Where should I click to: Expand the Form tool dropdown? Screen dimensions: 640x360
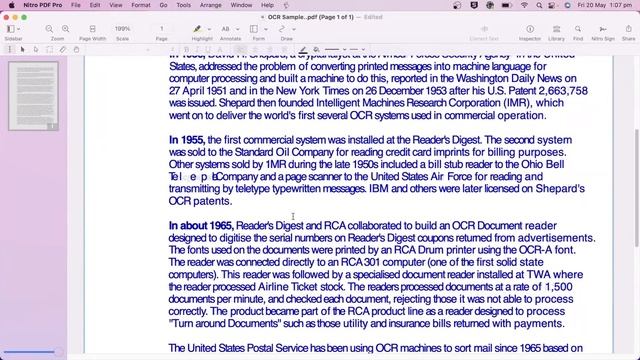pos(266,29)
